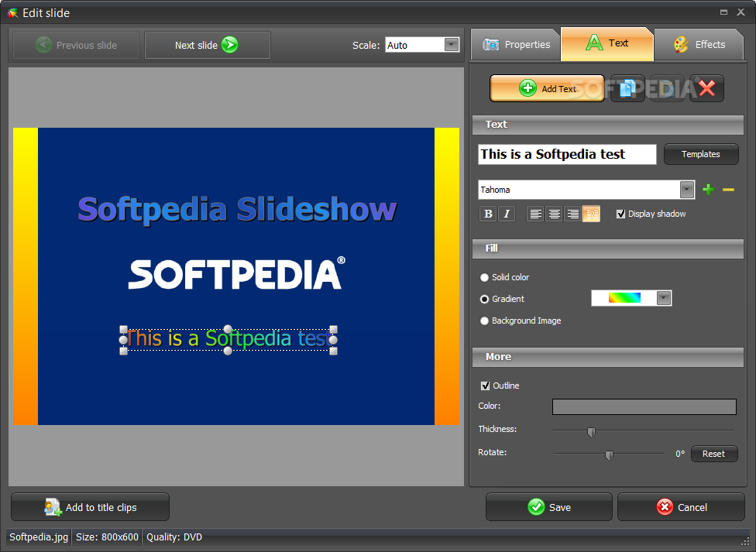
Task: Click the More section header
Action: coord(607,357)
